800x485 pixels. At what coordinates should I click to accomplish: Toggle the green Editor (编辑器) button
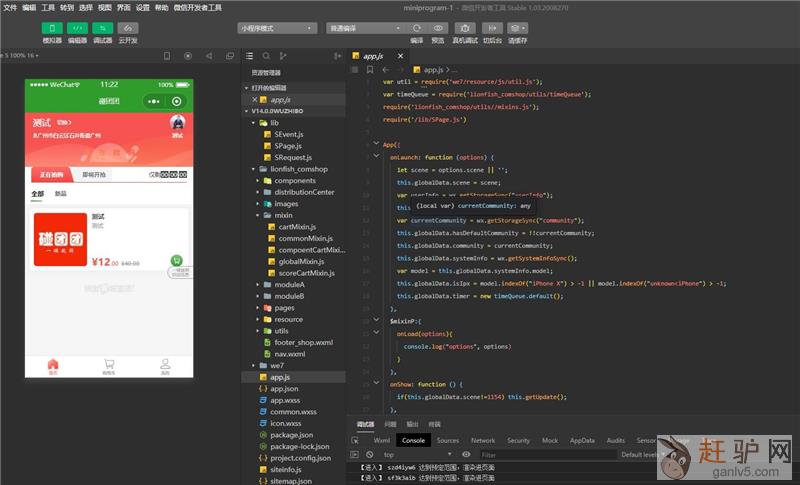tap(77, 28)
